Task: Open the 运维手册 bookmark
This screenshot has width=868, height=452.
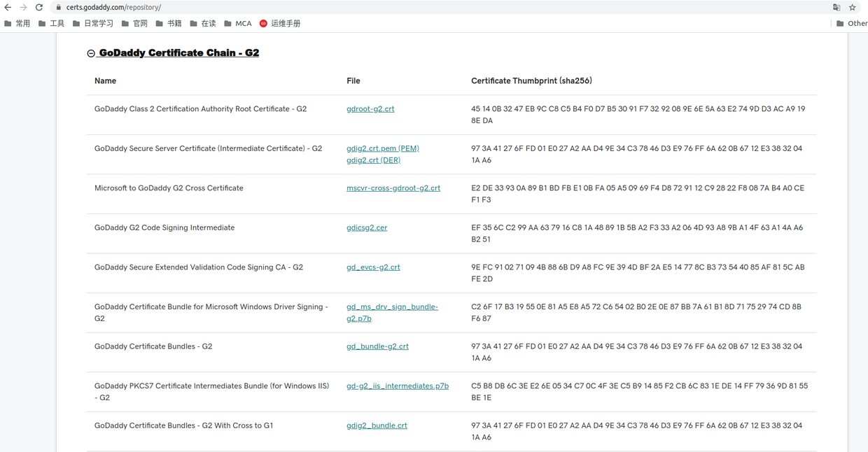Action: (280, 23)
